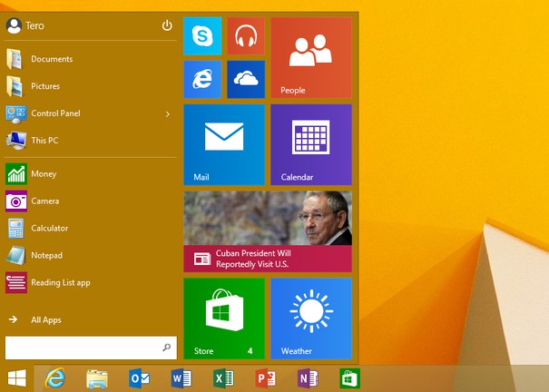Open the Weather tile

coord(311,318)
